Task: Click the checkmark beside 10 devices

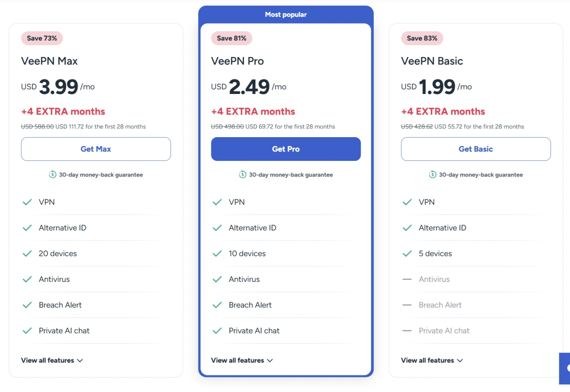Action: coord(217,253)
